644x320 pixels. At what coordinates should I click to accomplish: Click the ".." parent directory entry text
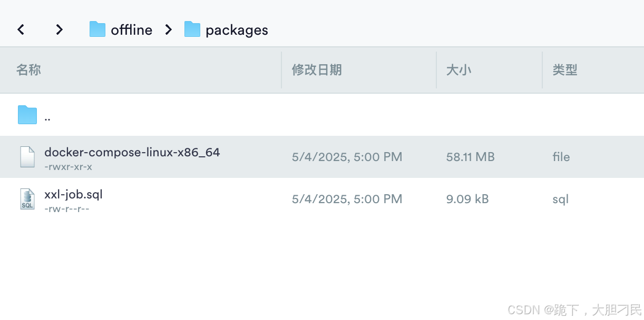[x=47, y=118]
